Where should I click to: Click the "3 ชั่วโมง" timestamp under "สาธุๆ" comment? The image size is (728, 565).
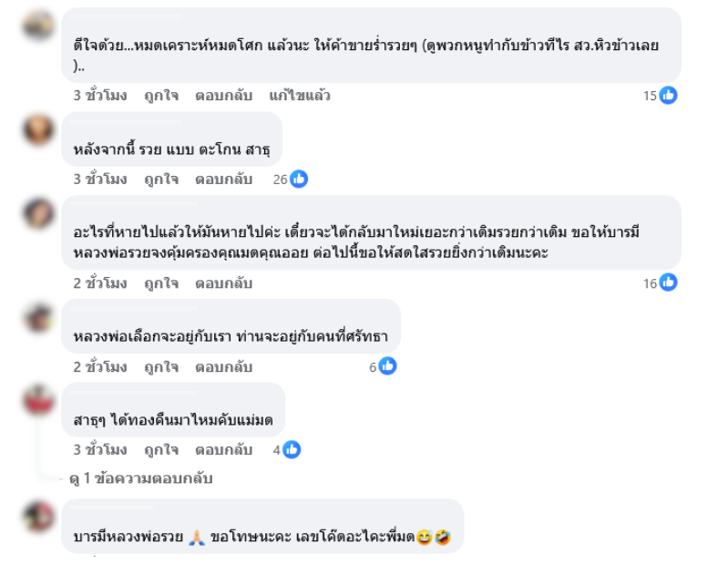pyautogui.click(x=100, y=449)
